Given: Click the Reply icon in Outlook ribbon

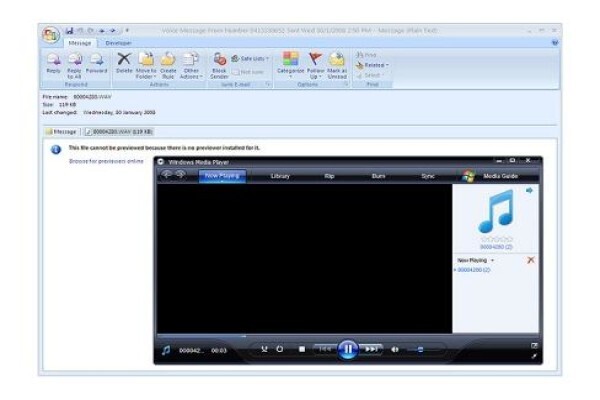Looking at the screenshot, I should click(53, 63).
